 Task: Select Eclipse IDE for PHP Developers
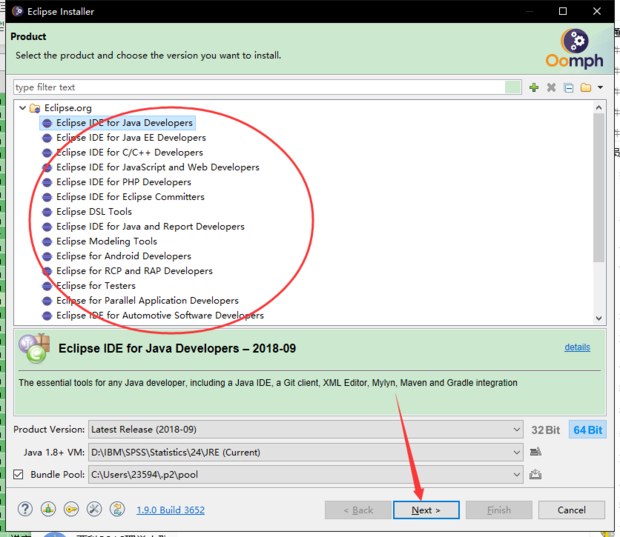point(123,182)
